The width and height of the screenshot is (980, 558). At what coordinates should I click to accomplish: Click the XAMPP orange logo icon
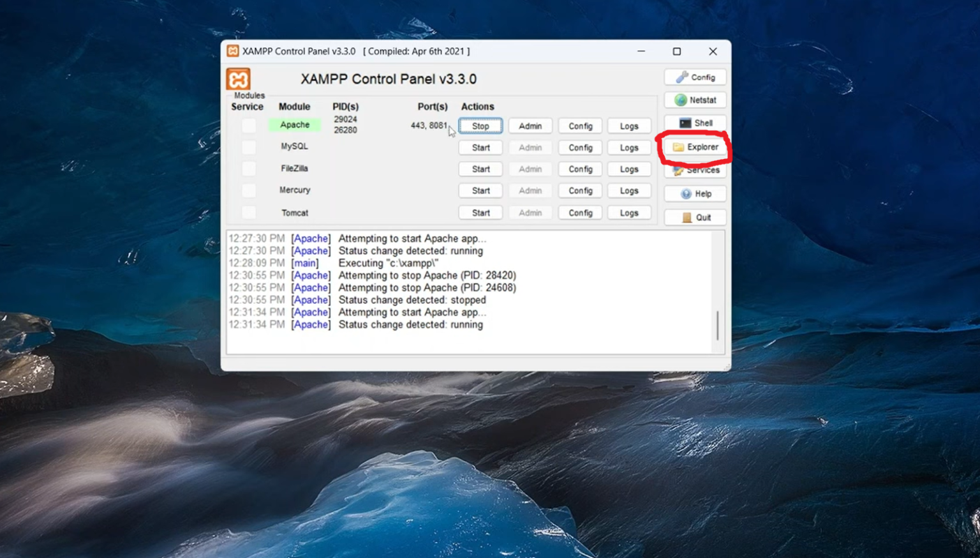(238, 79)
